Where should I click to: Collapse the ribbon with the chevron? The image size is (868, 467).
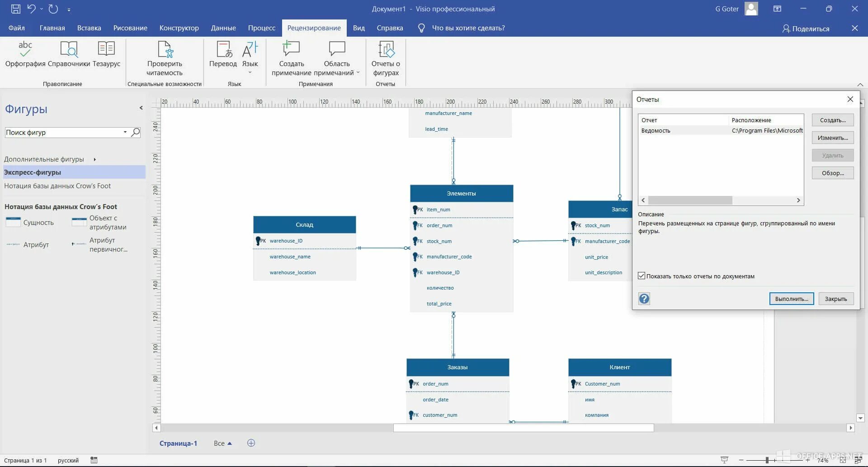click(860, 85)
